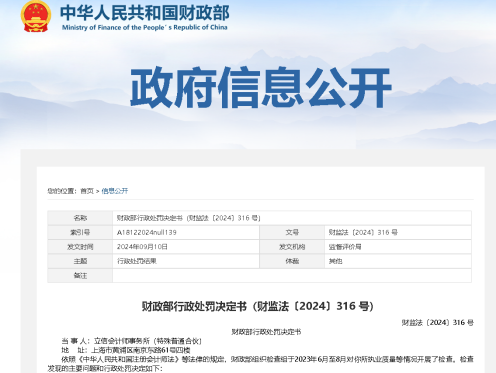This screenshot has width=496, height=373.
Task: Click Ministry of Finance English subtitle
Action: [145, 28]
